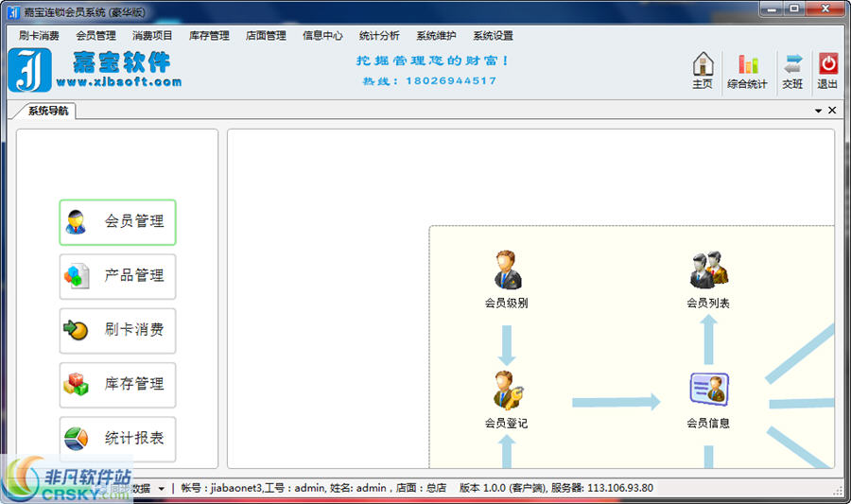Click the 嘉宝软件 J logo

30,70
